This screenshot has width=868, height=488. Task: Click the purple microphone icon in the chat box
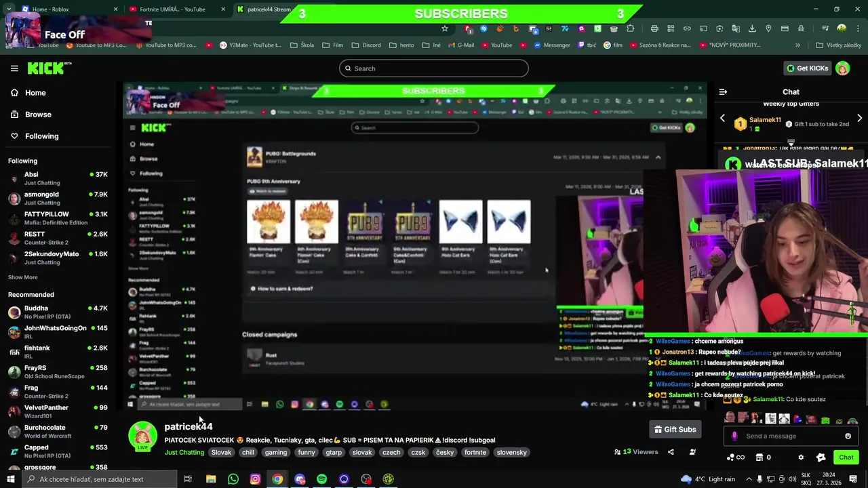coord(734,436)
